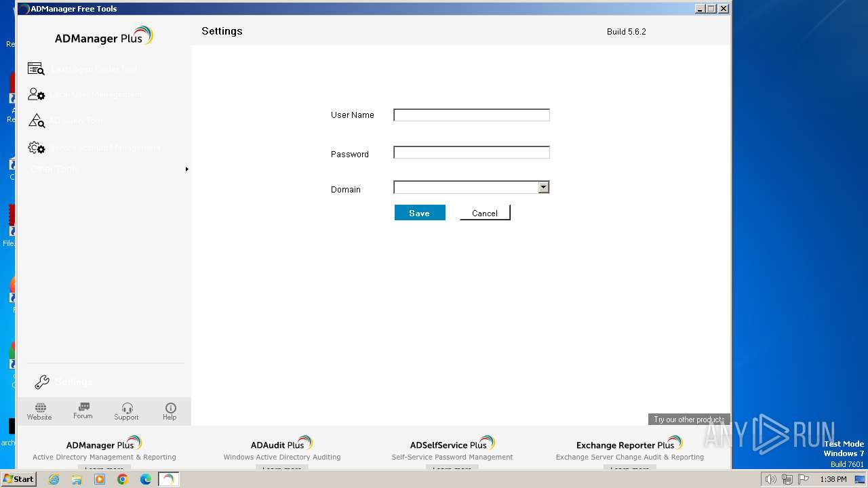Click the ADManager Plus sidebar logo
Screen dimensions: 868x488
click(104, 37)
